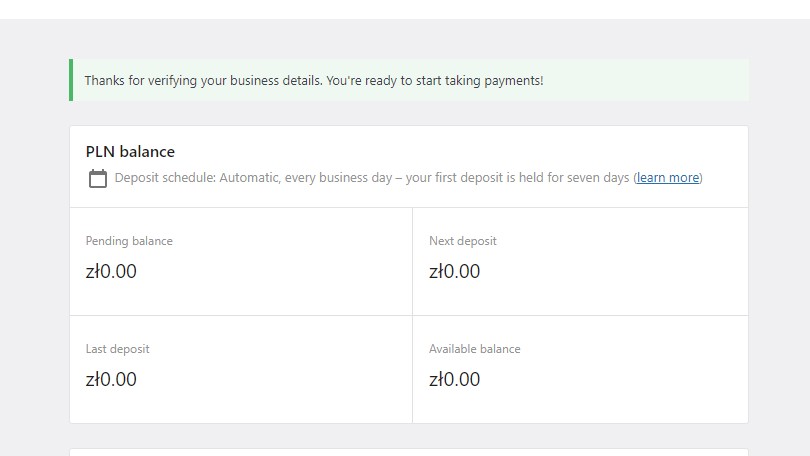The width and height of the screenshot is (810, 456).
Task: Select the PLN balance heading
Action: 130,151
